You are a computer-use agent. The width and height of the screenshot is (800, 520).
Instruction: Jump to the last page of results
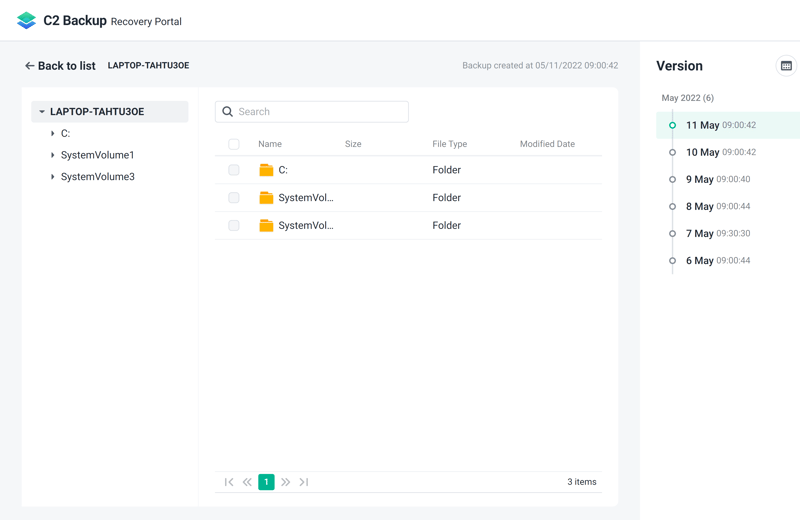(304, 482)
